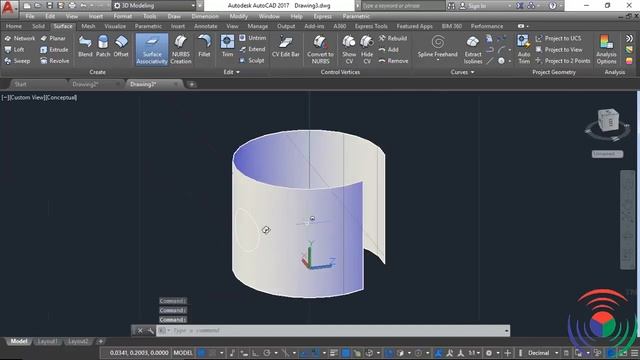640x360 pixels.
Task: Open the workspace switching gear in the status bar
Action: pyautogui.click(x=489, y=353)
